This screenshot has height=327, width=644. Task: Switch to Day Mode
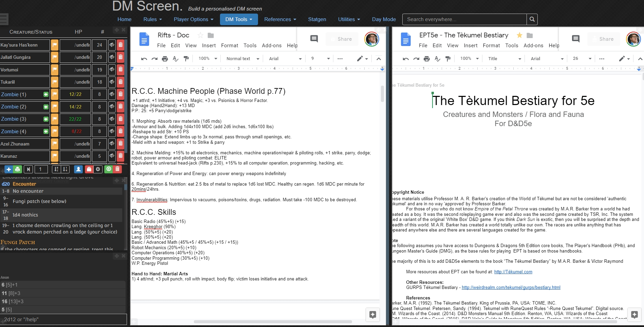point(384,19)
